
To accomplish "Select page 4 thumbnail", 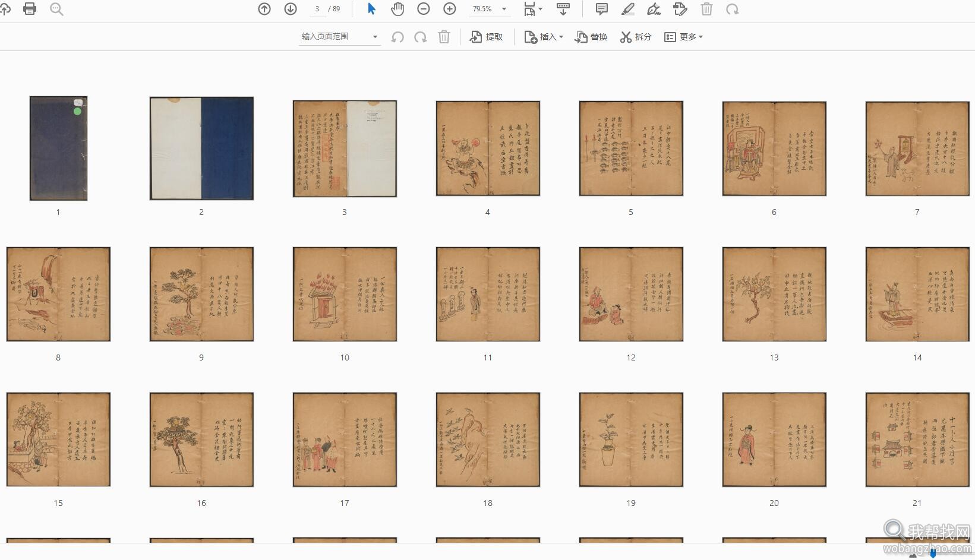I will click(x=488, y=148).
